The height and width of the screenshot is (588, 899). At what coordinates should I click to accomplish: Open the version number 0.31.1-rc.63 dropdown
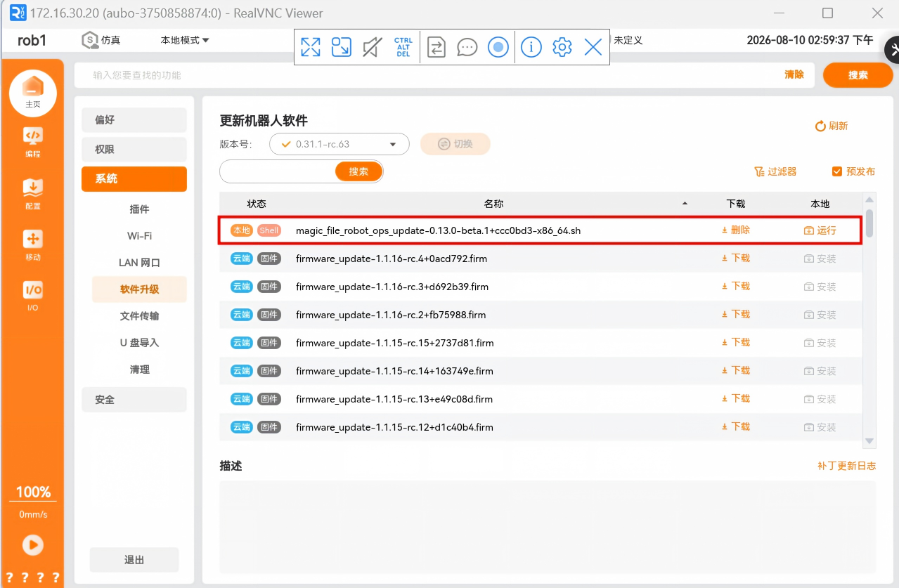coord(339,144)
